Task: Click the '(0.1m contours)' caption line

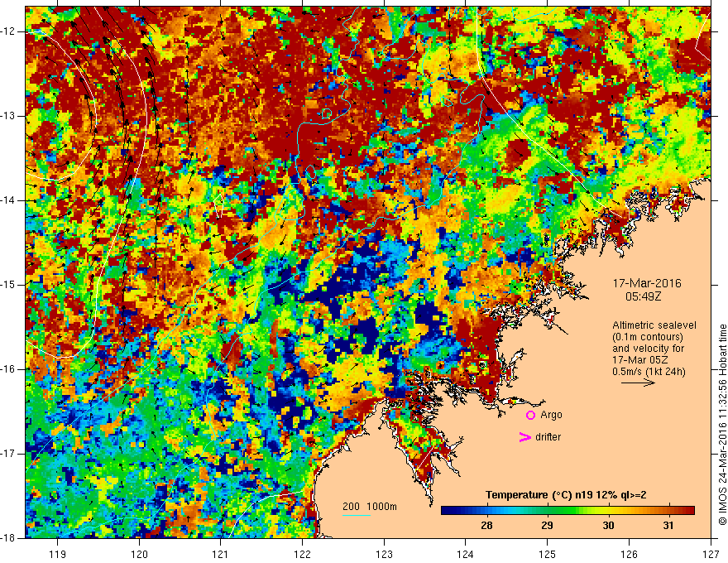Action: 648,337
